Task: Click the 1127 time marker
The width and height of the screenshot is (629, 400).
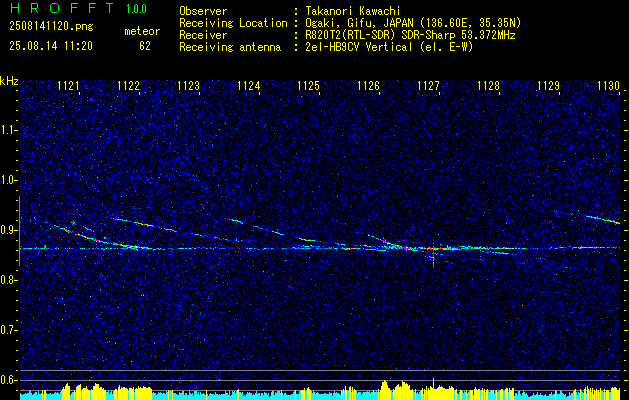Action: (x=428, y=85)
